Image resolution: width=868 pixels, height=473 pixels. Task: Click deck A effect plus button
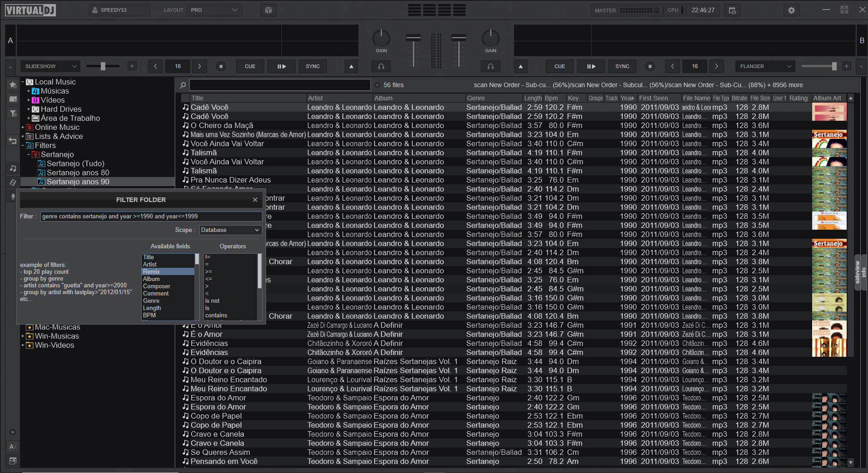(132, 66)
